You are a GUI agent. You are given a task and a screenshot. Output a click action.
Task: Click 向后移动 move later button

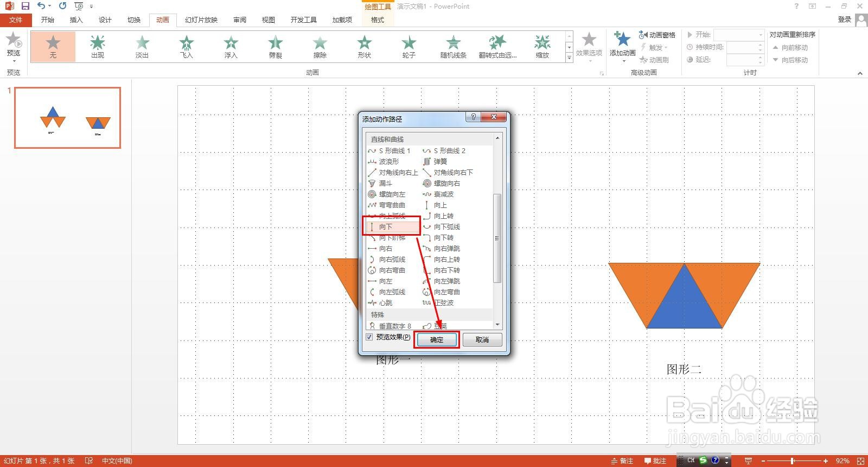tap(790, 60)
